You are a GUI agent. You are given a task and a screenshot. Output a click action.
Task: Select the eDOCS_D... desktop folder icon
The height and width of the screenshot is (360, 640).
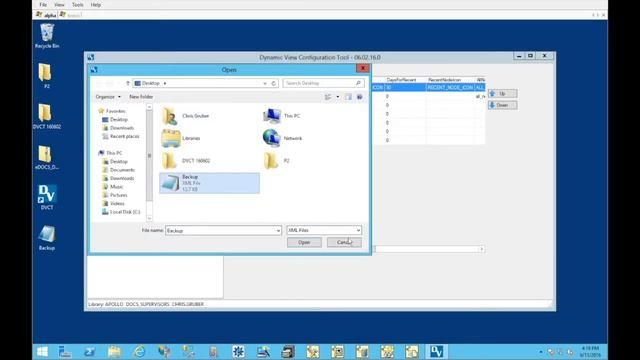[x=47, y=157]
